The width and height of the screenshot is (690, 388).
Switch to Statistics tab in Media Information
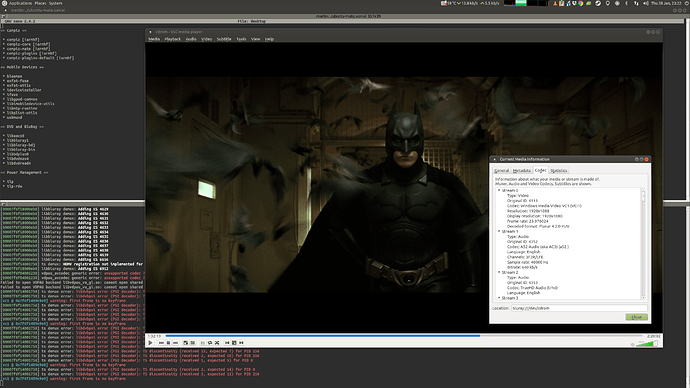pyautogui.click(x=558, y=171)
